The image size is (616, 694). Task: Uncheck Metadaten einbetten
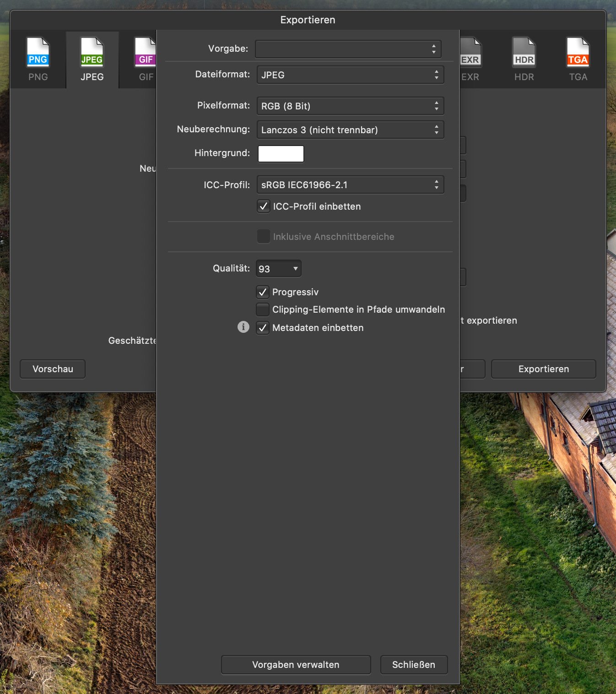pyautogui.click(x=263, y=328)
